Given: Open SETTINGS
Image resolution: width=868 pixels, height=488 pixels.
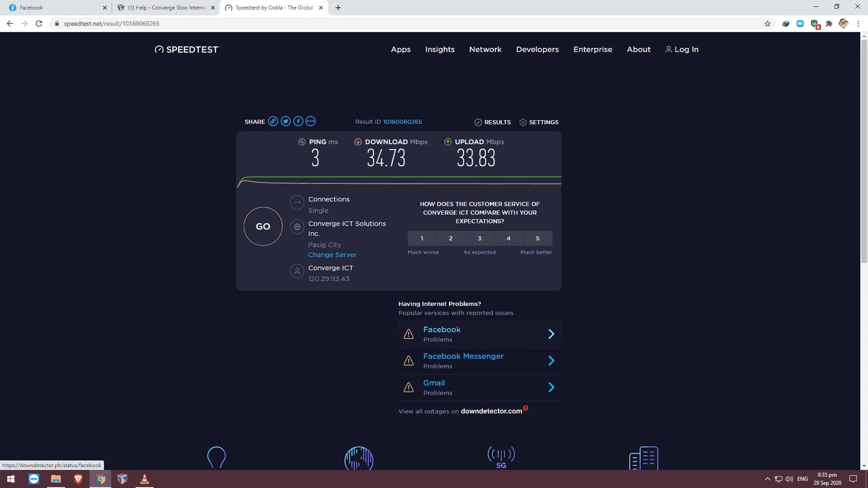Looking at the screenshot, I should pyautogui.click(x=539, y=122).
